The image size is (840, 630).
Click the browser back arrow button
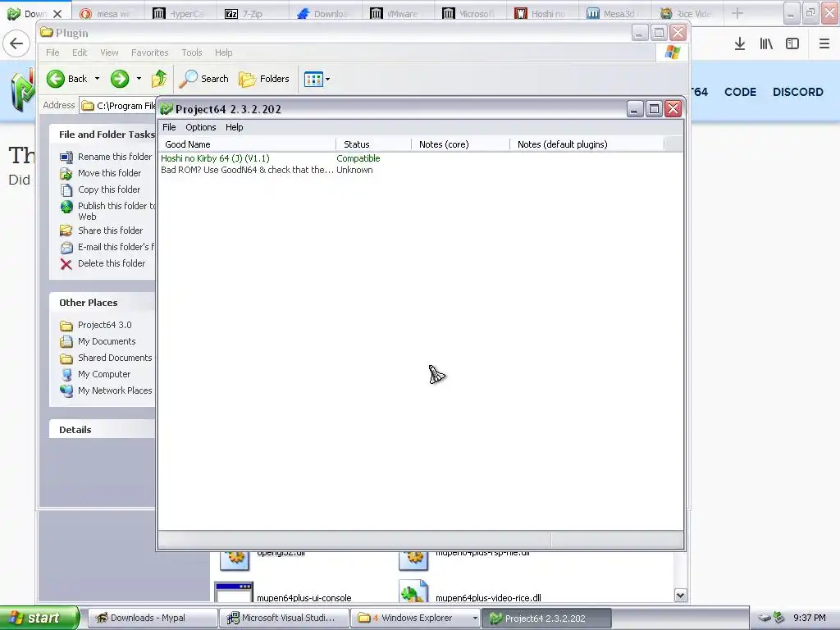pyautogui.click(x=16, y=43)
